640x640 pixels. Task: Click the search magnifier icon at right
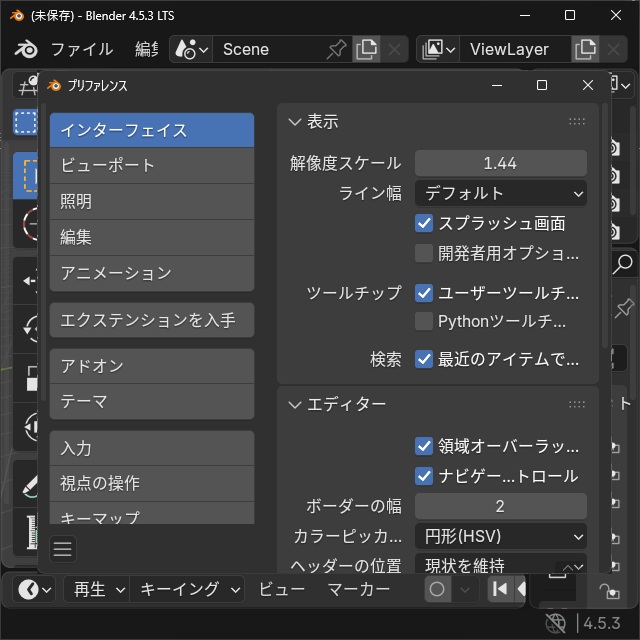point(624,264)
